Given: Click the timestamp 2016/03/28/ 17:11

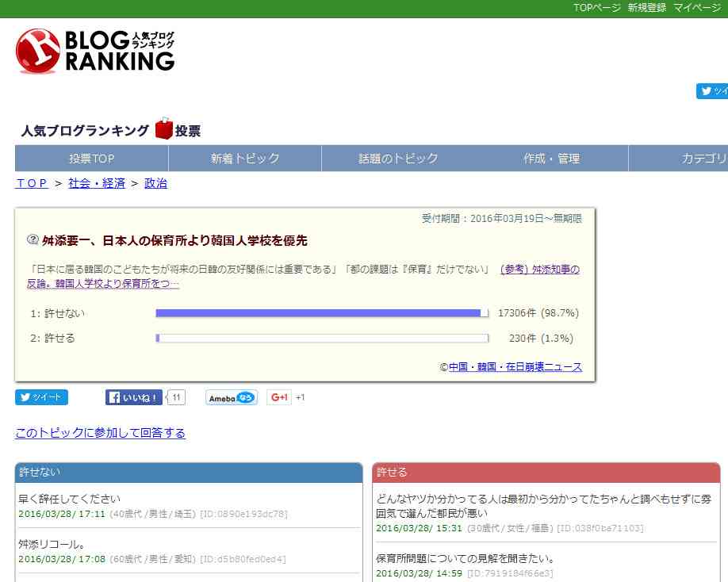Looking at the screenshot, I should [62, 515].
